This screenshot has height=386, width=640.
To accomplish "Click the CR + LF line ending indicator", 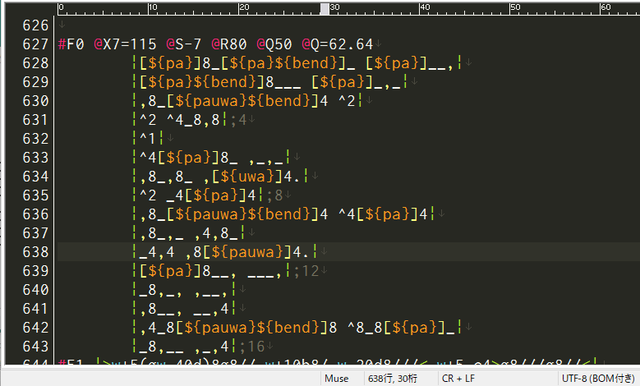I will tap(458, 379).
